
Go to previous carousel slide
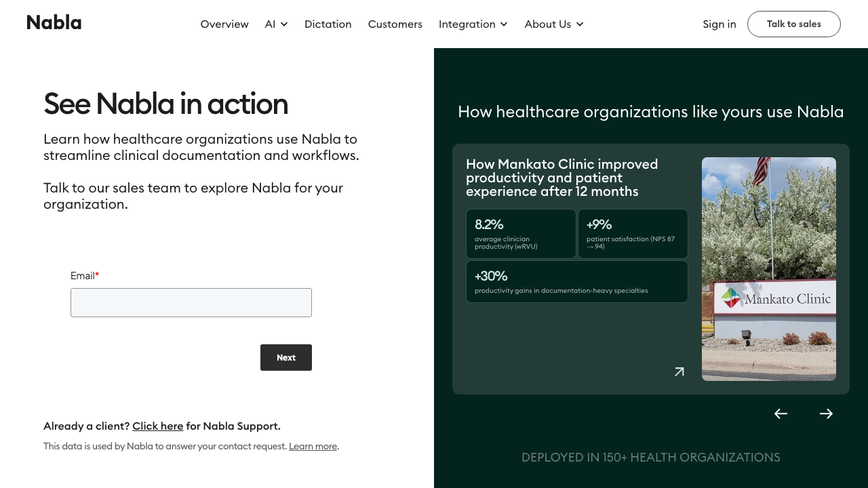point(781,413)
